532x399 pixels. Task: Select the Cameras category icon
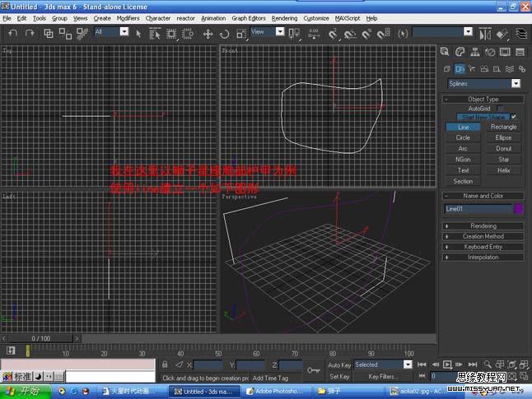click(x=484, y=69)
